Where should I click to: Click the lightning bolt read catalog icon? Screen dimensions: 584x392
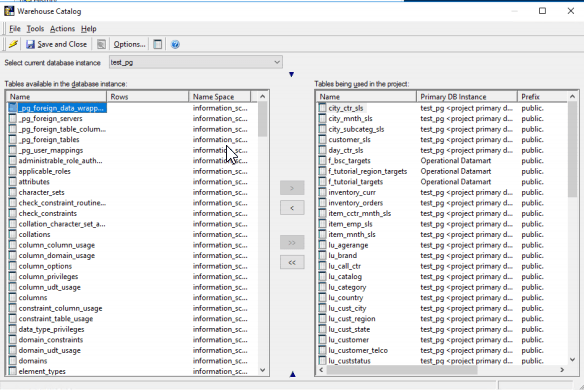(x=13, y=44)
